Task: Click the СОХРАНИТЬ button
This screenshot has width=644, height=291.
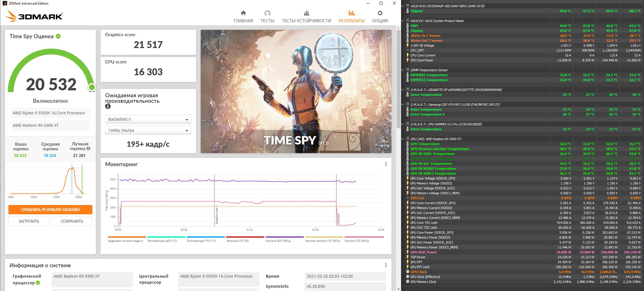Action: pyautogui.click(x=72, y=221)
